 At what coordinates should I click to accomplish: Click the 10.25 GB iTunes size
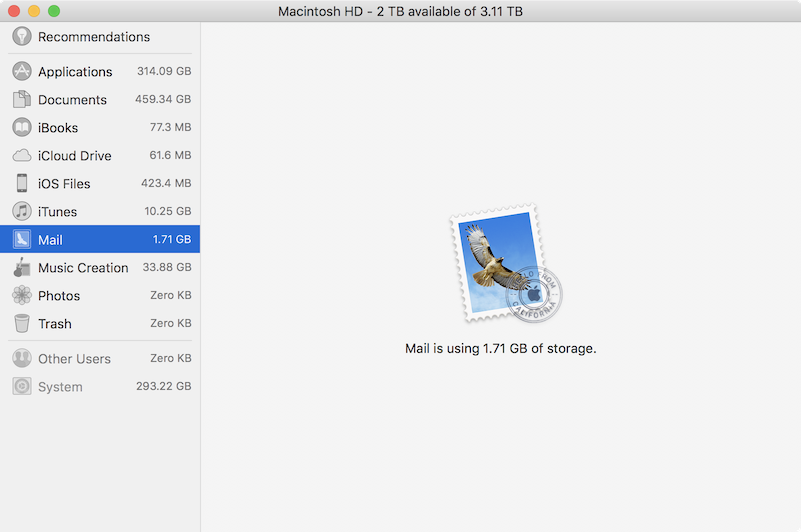coord(168,211)
